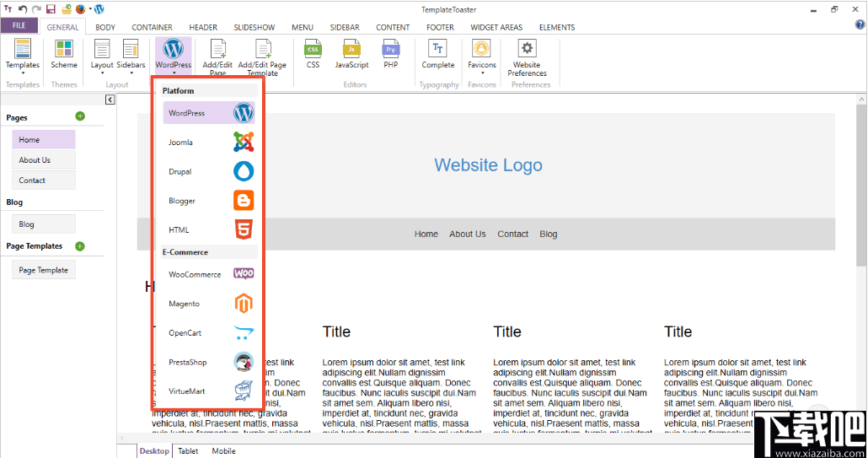Click the WordPress icon in title bar
Viewport: 868px width, 458px height.
click(x=99, y=9)
